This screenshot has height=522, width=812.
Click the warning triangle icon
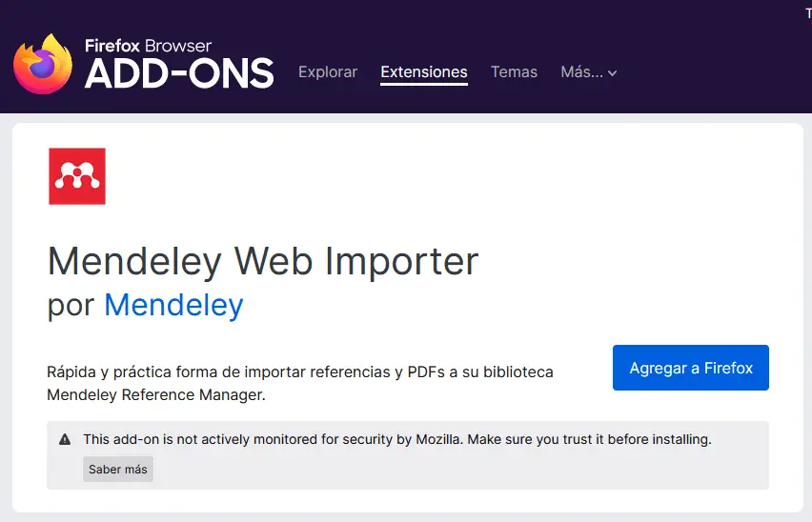65,439
